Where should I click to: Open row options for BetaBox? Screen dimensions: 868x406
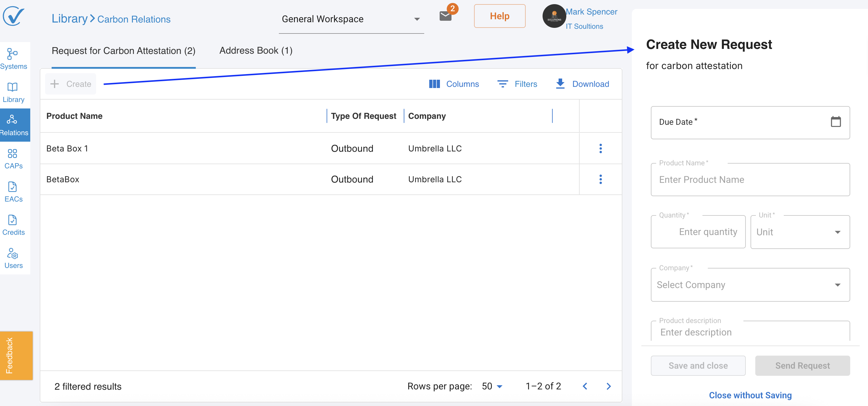click(x=600, y=179)
